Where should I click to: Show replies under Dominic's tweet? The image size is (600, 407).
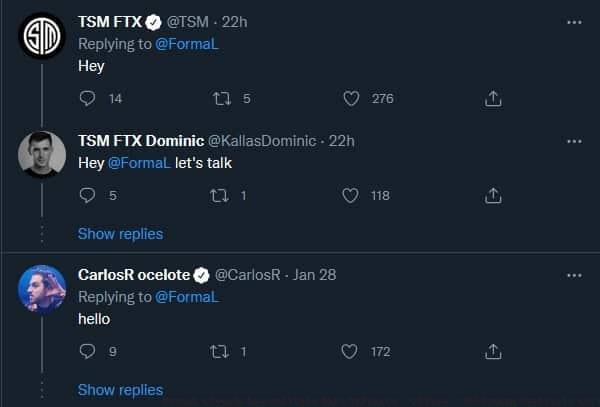coord(120,234)
